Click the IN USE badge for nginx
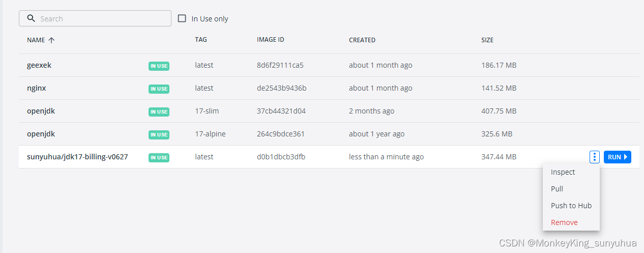The height and width of the screenshot is (253, 644). point(159,89)
